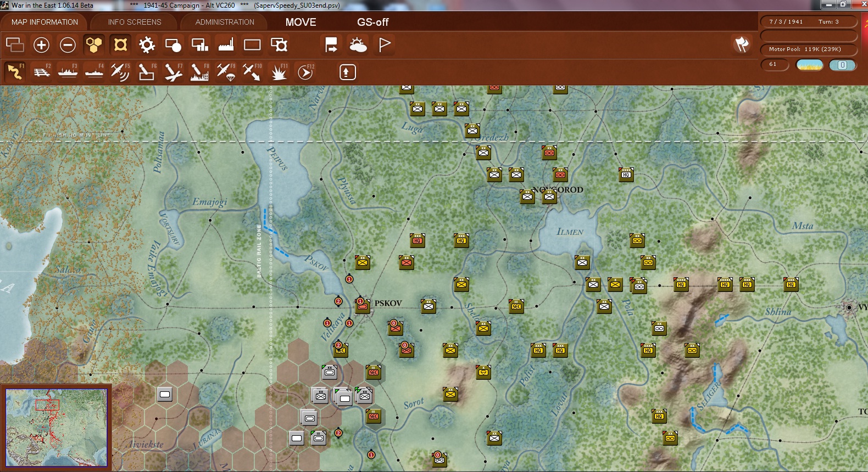Click the flag with arrow icon

331,45
